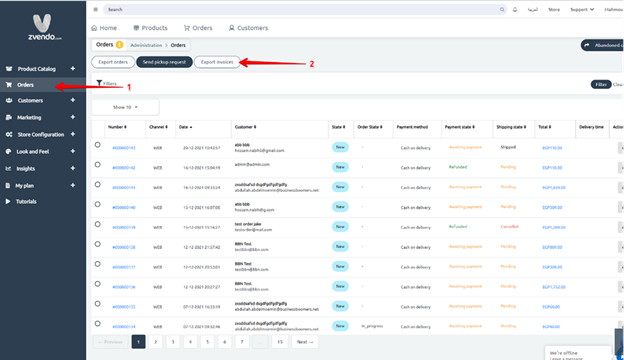Viewport: 624px width, 360px height.
Task: Expand the Store Configuration plus sign
Action: click(73, 134)
